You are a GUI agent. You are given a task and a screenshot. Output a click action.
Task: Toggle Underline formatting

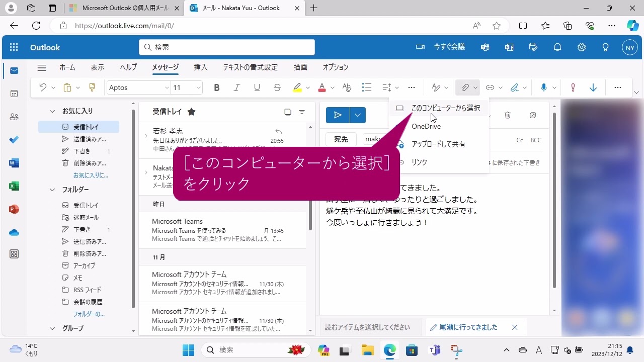tap(257, 87)
